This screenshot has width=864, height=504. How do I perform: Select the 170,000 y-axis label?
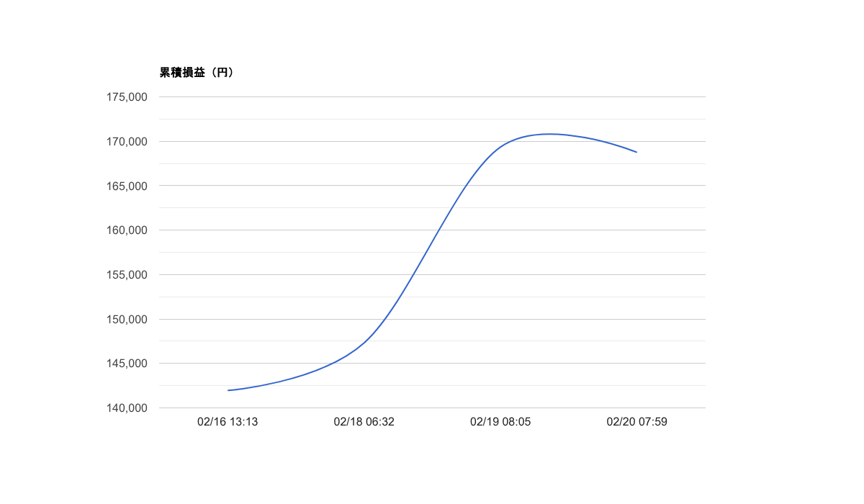tap(127, 142)
